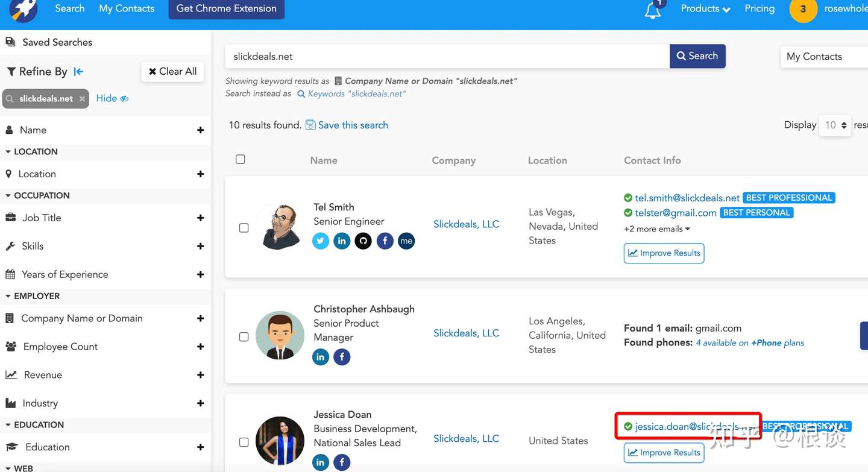
Task: Open Tel Smith's Facebook icon
Action: tap(385, 241)
